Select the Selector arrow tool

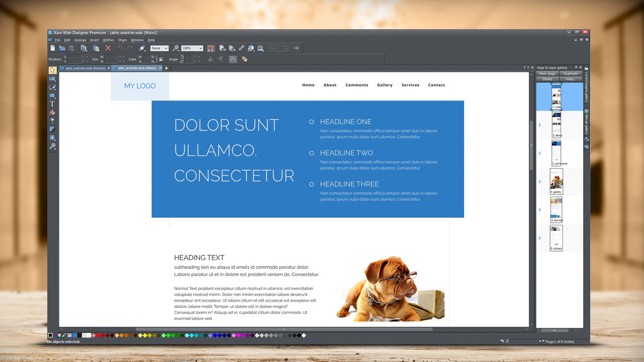coord(52,70)
